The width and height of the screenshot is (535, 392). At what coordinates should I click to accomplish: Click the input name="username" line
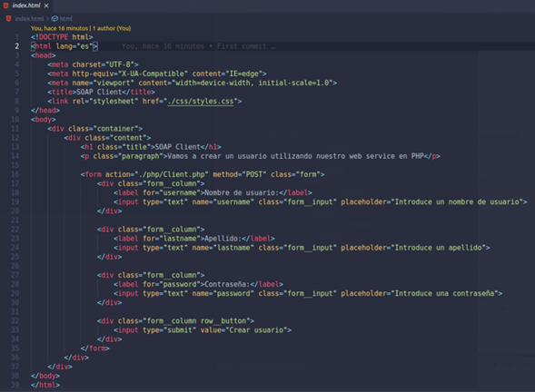click(x=321, y=202)
